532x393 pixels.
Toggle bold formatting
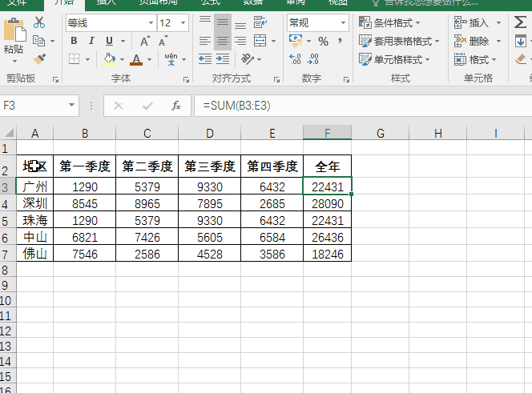[x=74, y=41]
